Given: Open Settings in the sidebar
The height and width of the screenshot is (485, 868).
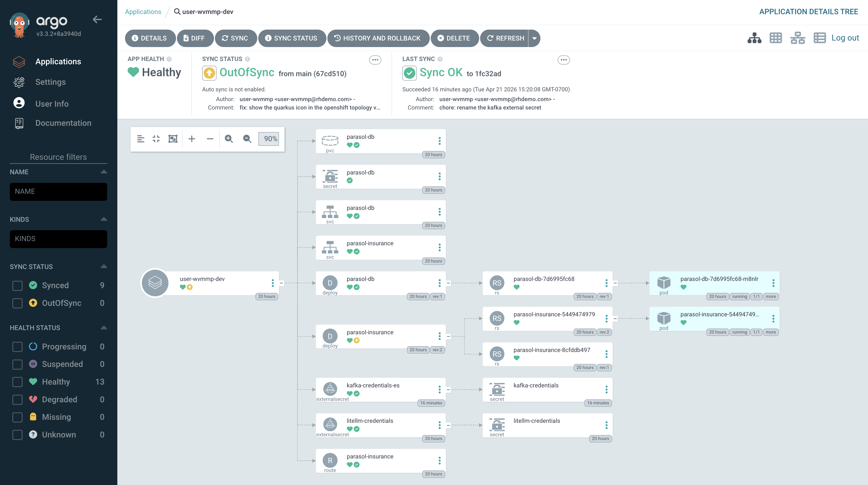Looking at the screenshot, I should point(50,82).
